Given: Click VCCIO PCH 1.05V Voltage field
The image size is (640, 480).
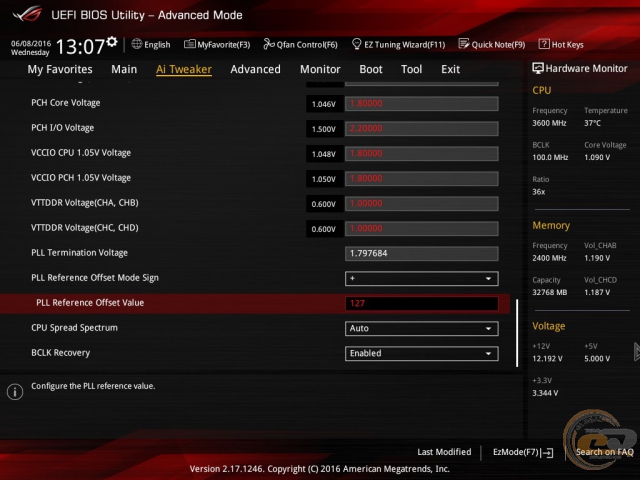Looking at the screenshot, I should point(422,179).
